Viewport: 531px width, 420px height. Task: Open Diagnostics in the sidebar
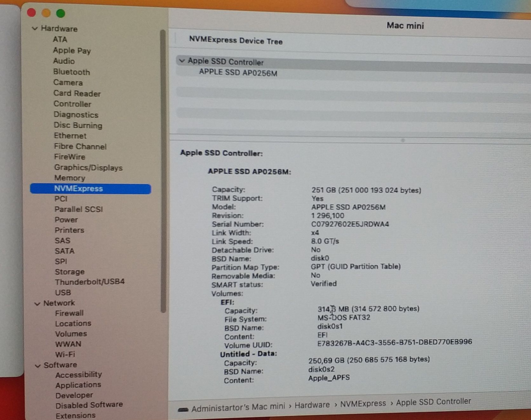[x=76, y=115]
